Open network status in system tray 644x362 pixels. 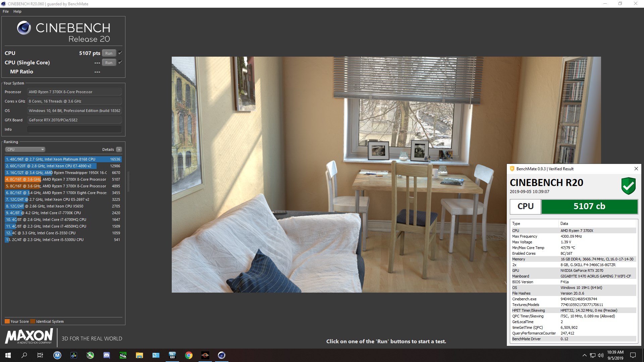[x=593, y=355]
